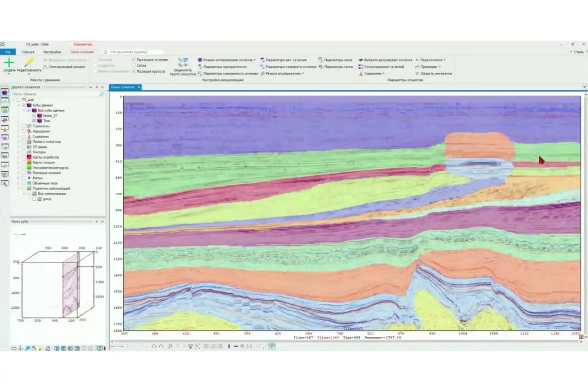Click the Редактировать pencil icon
The width and height of the screenshot is (588, 392).
click(x=29, y=63)
